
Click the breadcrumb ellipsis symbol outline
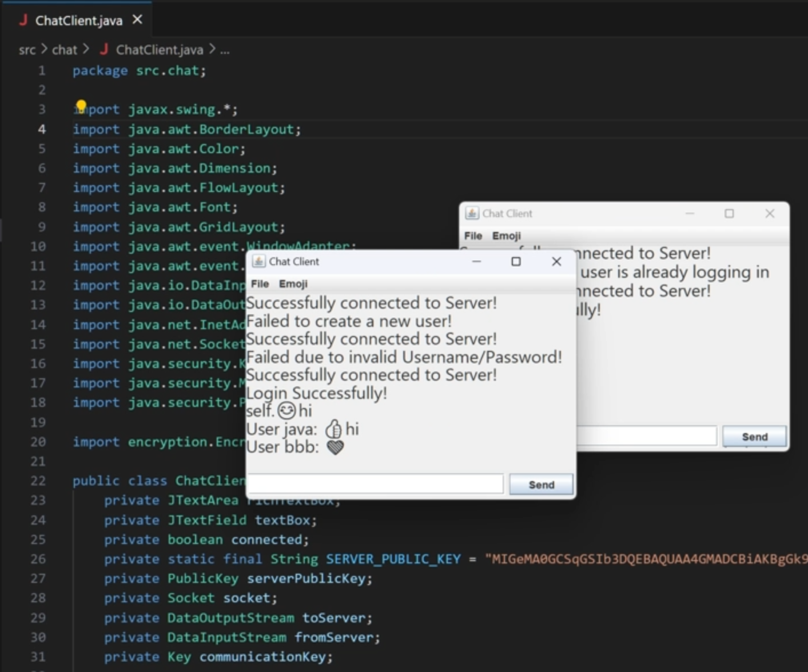click(x=225, y=50)
